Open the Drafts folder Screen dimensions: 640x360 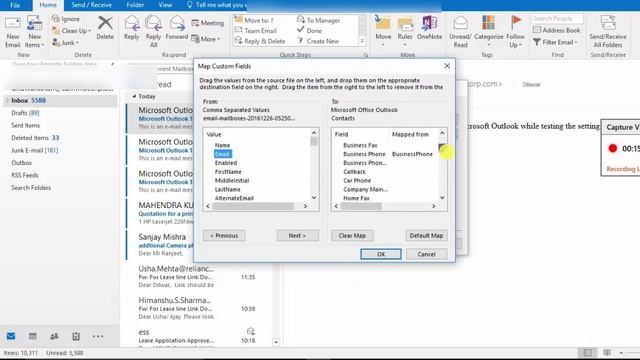coord(25,113)
